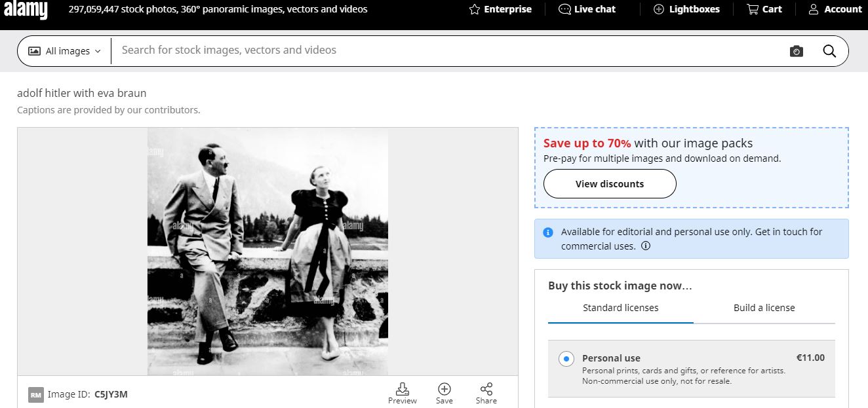Save image to lightbox
868x408 pixels.
[x=444, y=393]
